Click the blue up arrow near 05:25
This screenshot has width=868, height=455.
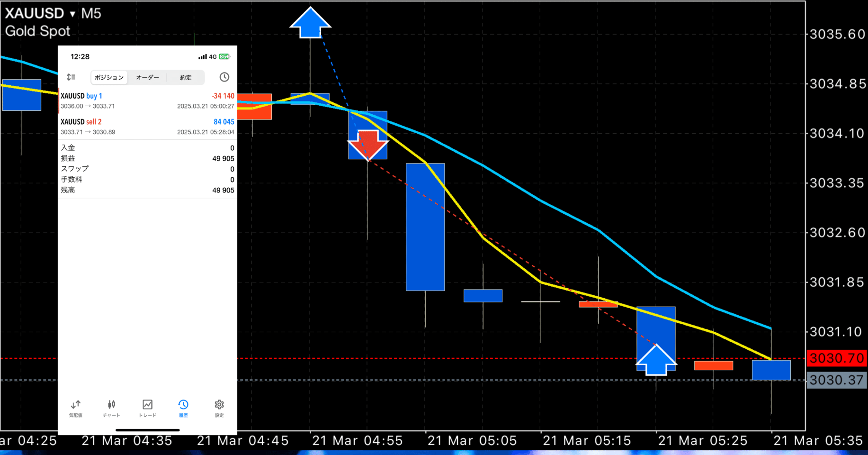click(656, 360)
